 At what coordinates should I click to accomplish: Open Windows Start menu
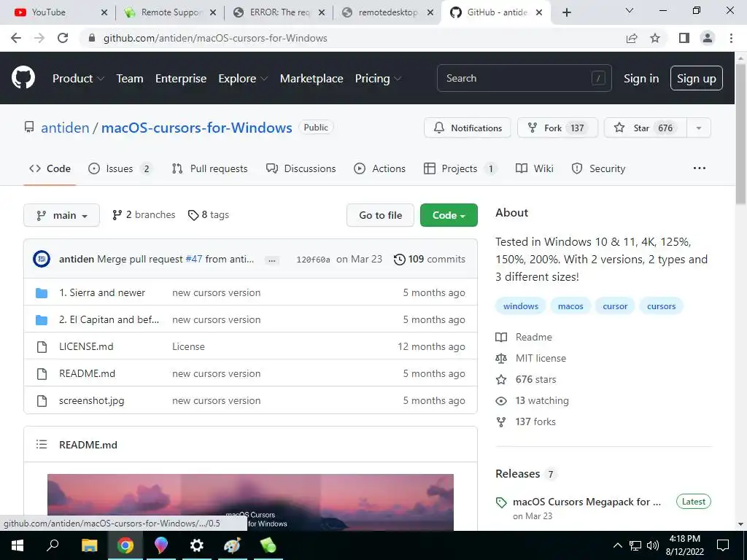point(18,545)
